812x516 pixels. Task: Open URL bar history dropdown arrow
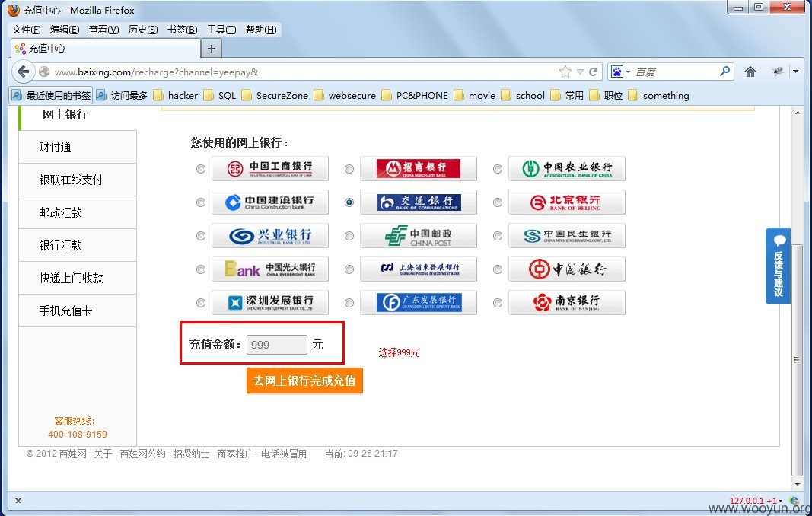(580, 72)
